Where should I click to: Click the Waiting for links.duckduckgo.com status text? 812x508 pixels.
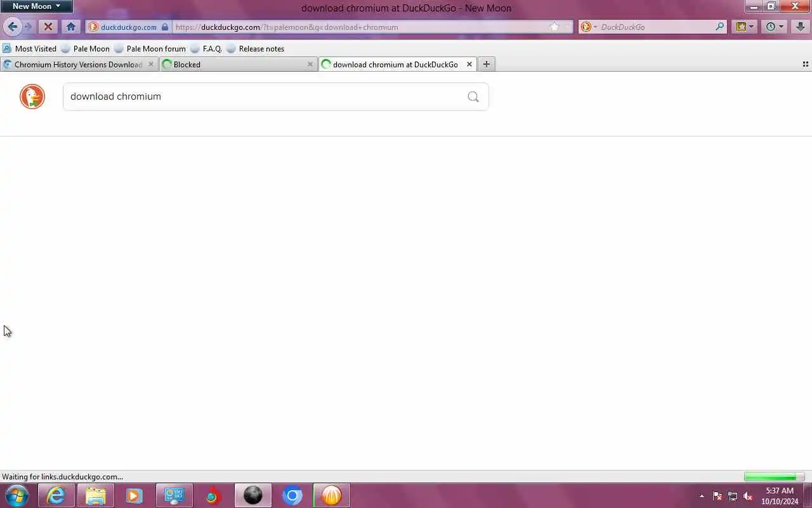(x=63, y=477)
